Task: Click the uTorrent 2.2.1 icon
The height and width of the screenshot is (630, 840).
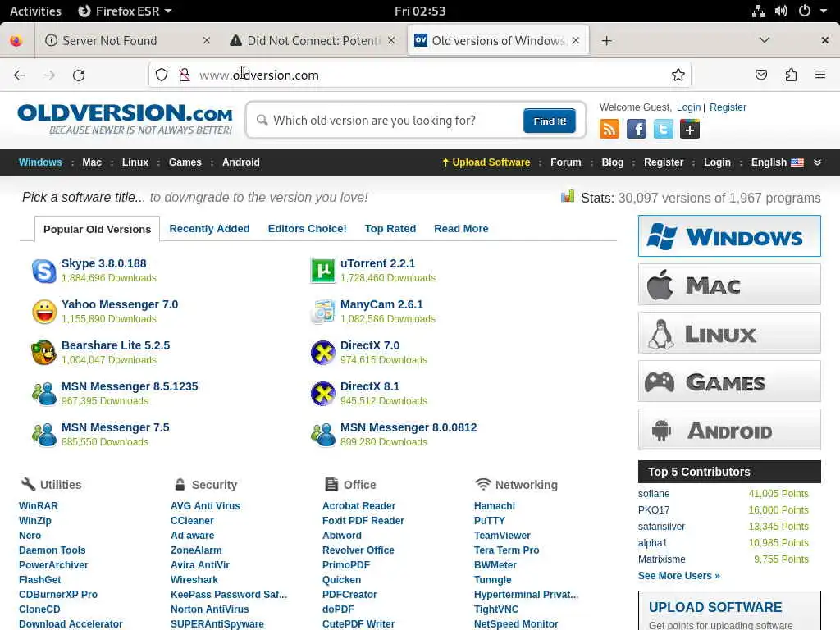Action: click(323, 271)
